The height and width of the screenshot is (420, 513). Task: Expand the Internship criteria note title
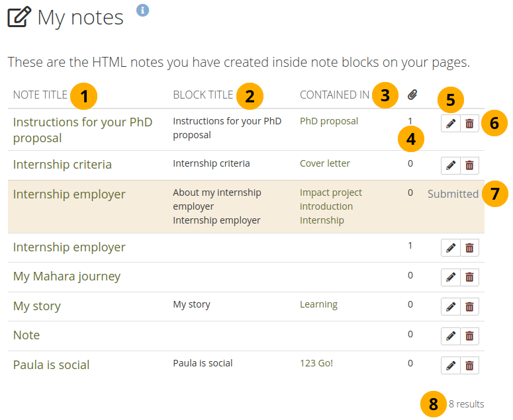[x=62, y=165]
